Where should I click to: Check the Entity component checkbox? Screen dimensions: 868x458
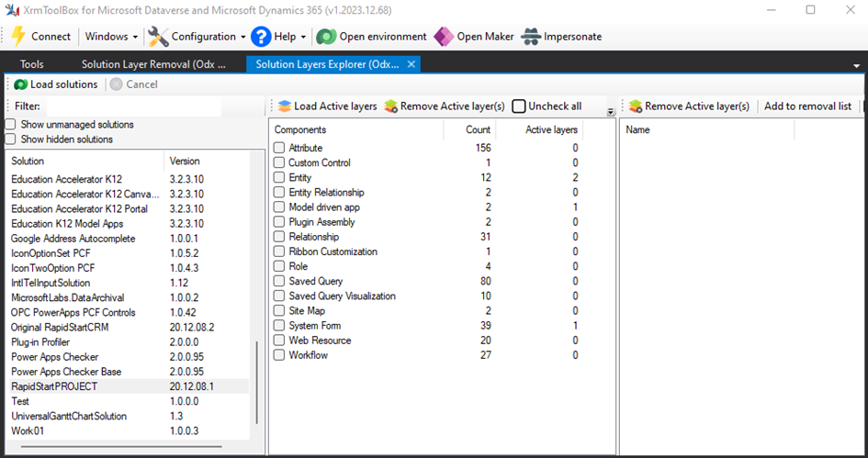[279, 177]
